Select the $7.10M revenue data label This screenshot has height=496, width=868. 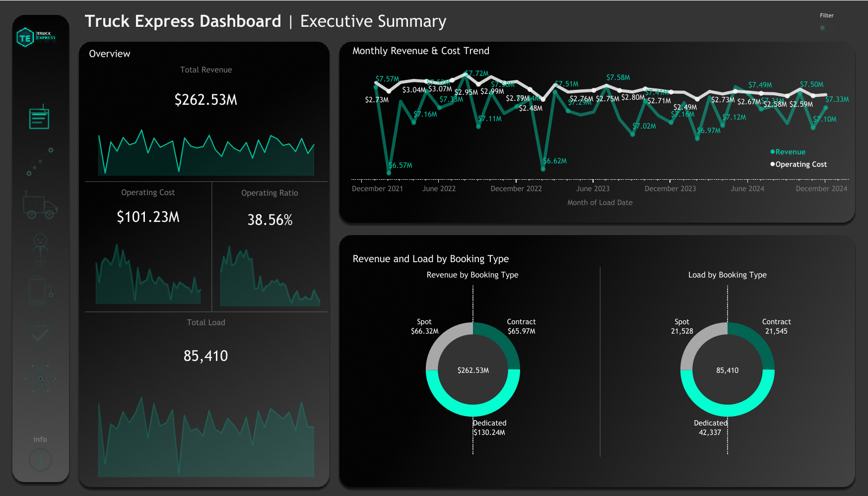(x=825, y=119)
